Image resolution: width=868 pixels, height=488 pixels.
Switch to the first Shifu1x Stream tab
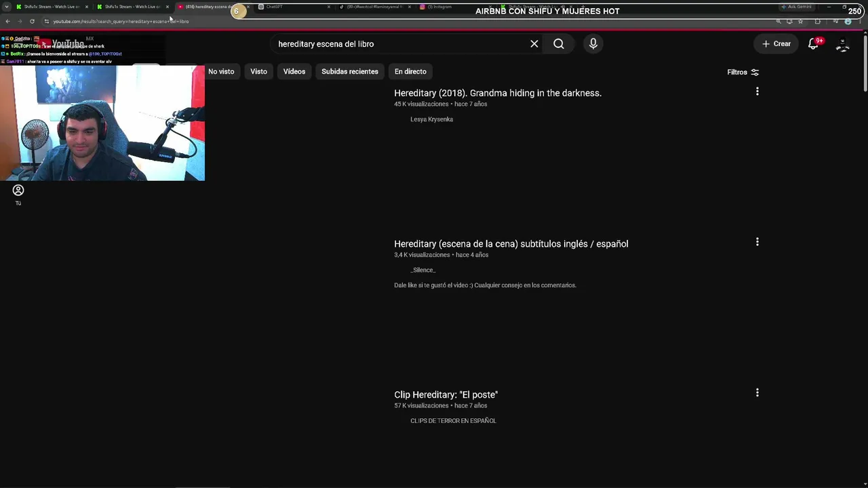(52, 7)
